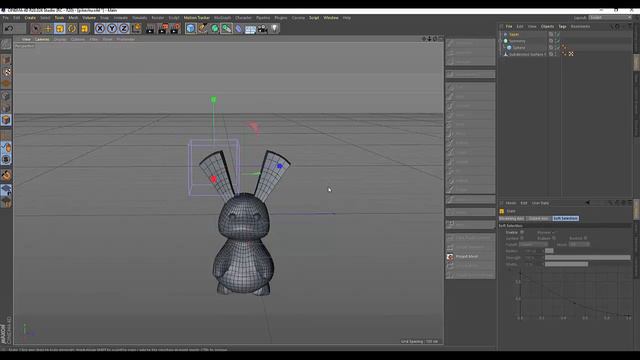The width and height of the screenshot is (640, 360).
Task: Open the Motion Tracker menu
Action: pyautogui.click(x=196, y=18)
